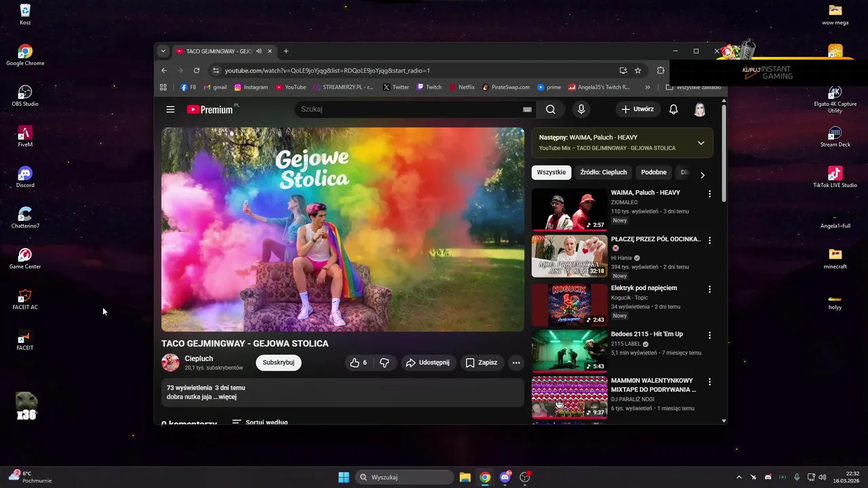Open more actions for the video
The image size is (868, 488).
coord(516,363)
